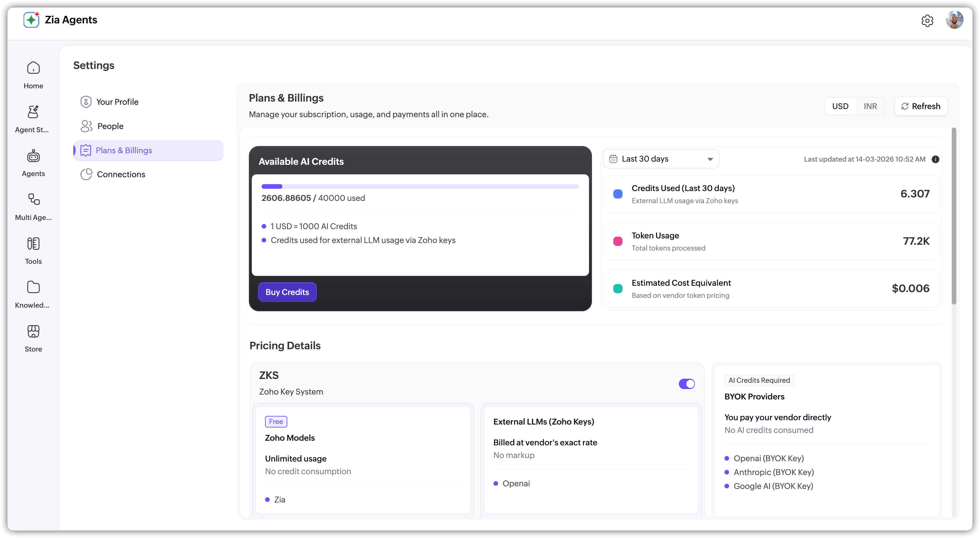Select Your Profile settings menu item
Image resolution: width=980 pixels, height=538 pixels.
click(x=117, y=102)
